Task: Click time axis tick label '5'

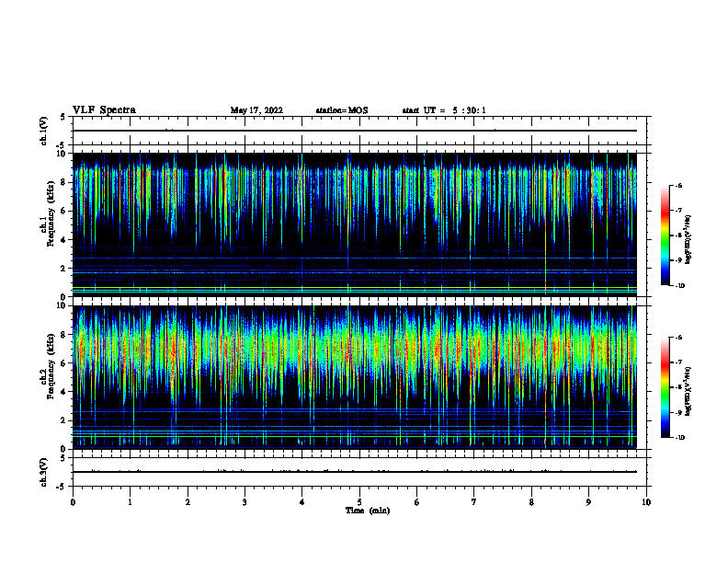Action: tap(359, 502)
